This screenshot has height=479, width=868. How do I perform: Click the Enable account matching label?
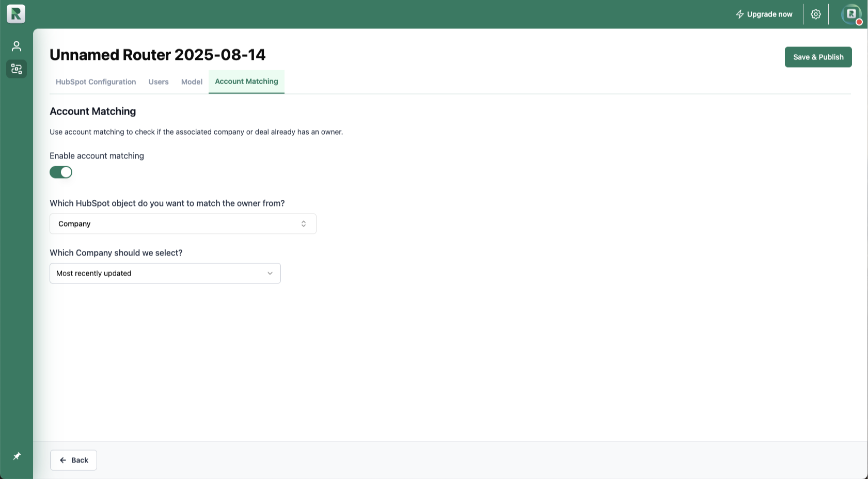click(x=97, y=156)
